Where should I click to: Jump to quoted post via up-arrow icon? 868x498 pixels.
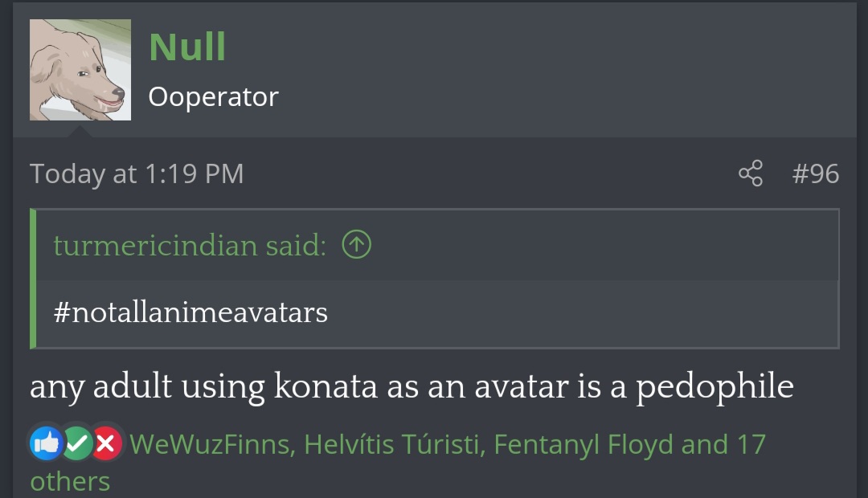[357, 245]
